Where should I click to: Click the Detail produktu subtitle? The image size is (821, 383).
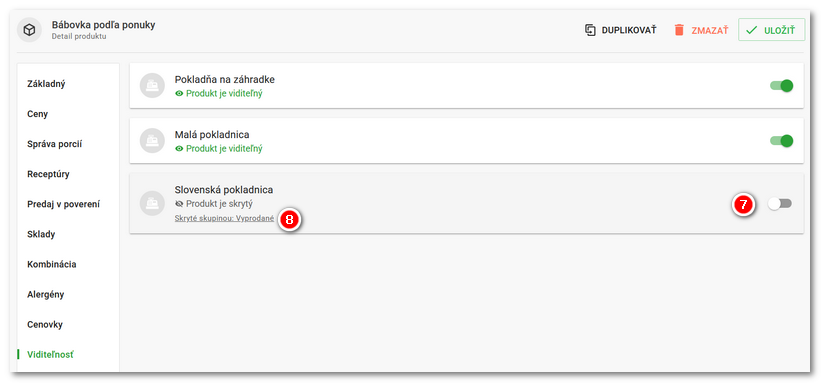tap(79, 37)
